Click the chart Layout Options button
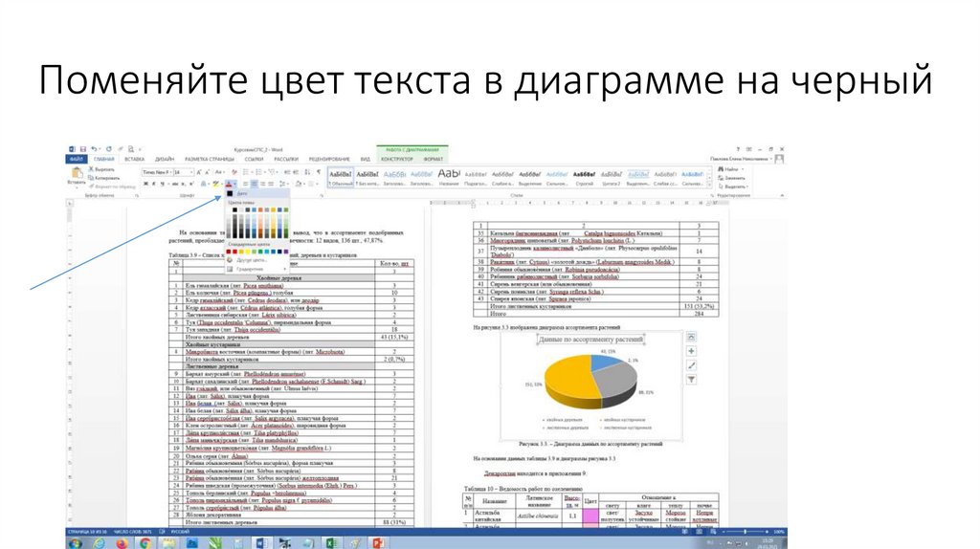980x549 pixels. pos(691,337)
